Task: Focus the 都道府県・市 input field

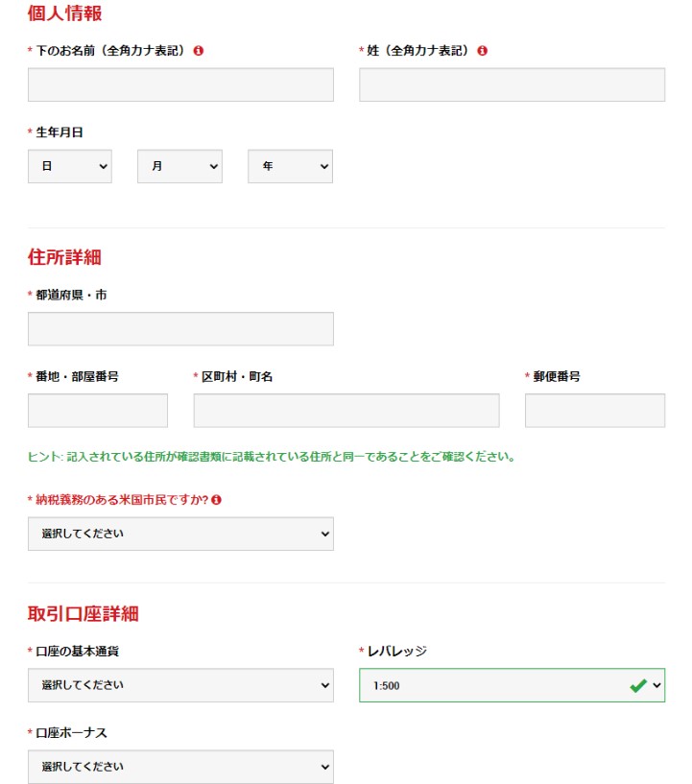Action: (180, 329)
